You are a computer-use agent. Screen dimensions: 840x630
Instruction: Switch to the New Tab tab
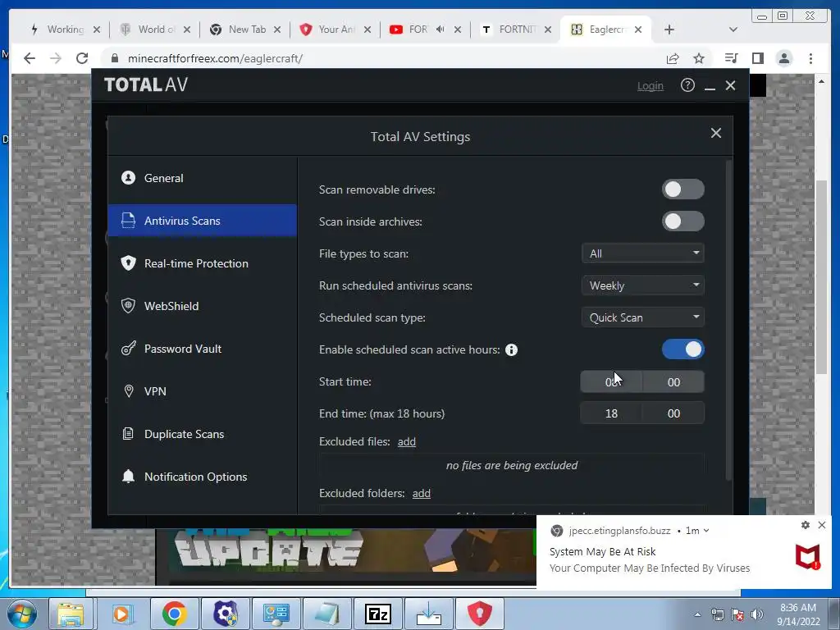(245, 30)
